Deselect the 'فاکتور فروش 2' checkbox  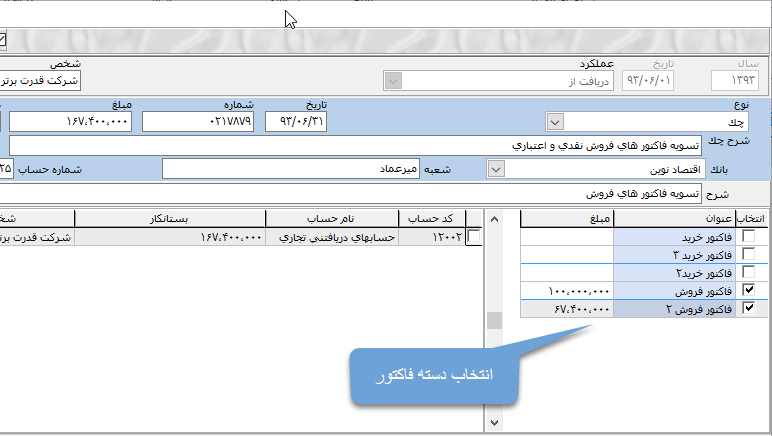pyautogui.click(x=747, y=310)
